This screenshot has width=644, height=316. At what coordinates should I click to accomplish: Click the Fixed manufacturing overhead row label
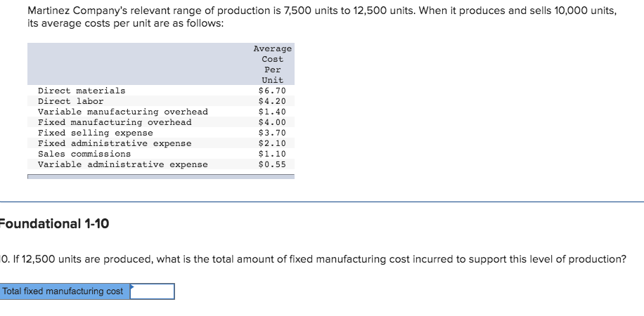click(x=114, y=122)
